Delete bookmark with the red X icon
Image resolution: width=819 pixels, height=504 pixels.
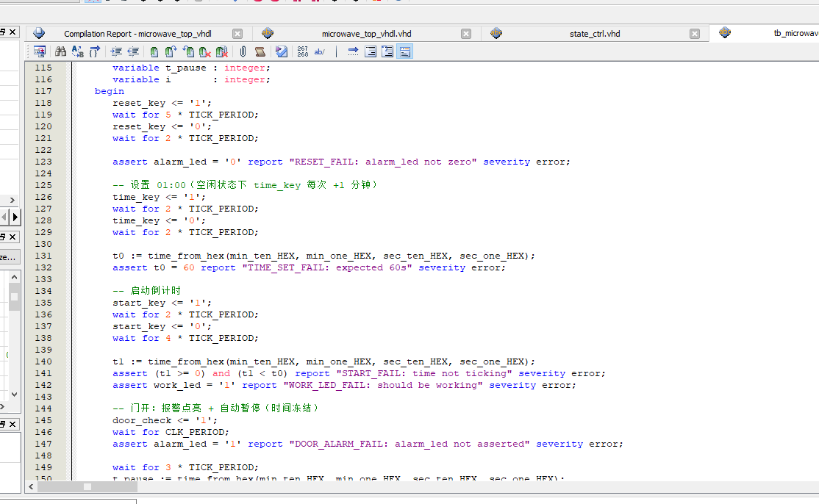pyautogui.click(x=204, y=51)
